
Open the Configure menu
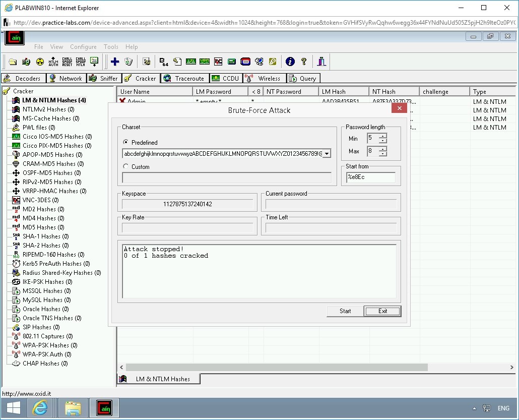83,46
